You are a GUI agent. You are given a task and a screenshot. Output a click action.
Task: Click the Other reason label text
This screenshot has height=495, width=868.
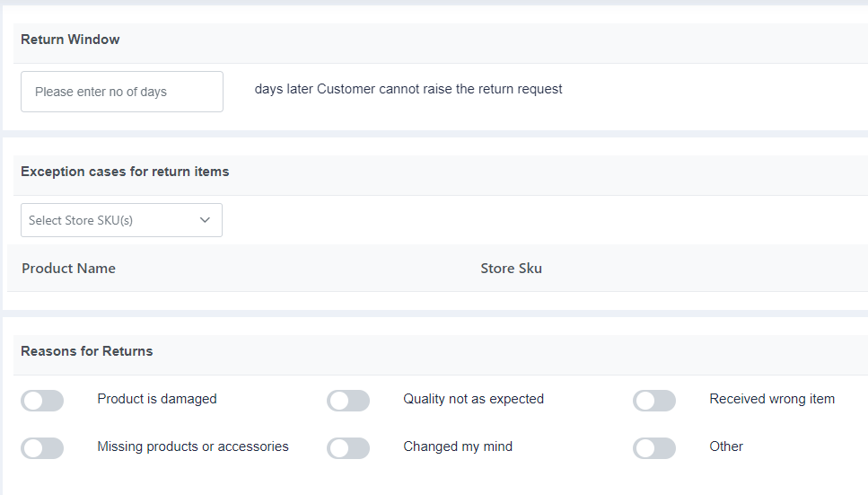726,446
